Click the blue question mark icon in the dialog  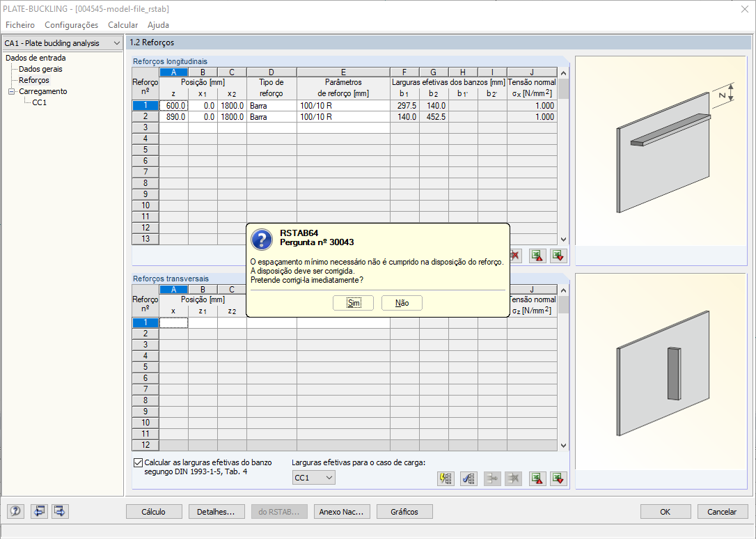[x=262, y=239]
